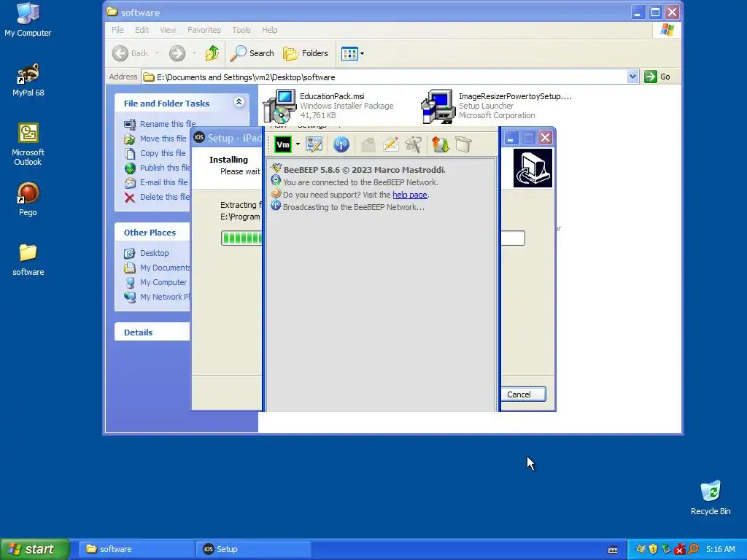Screen dimensions: 747x560
Task: Click 'Broadcasting to the BeeBEEP Network' message
Action: pyautogui.click(x=354, y=207)
